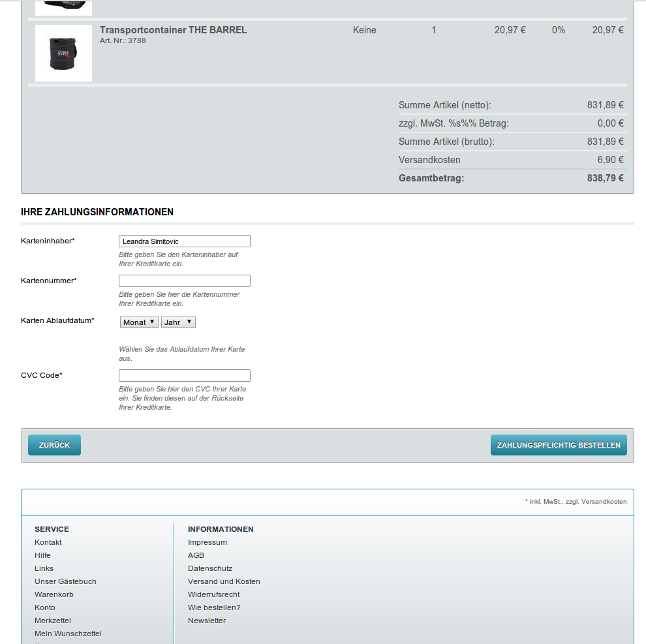Go to Unser Gästebuch
646x644 pixels.
coord(65,581)
